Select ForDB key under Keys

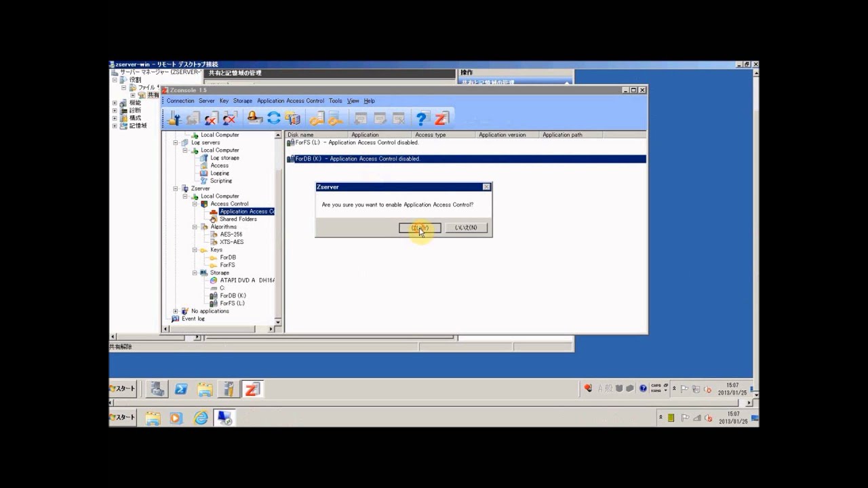click(x=228, y=258)
